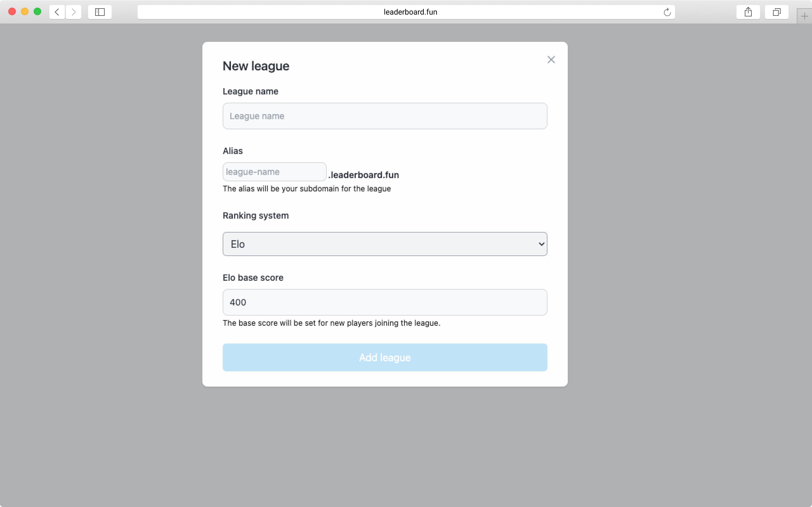Click the yellow minimize window button
The height and width of the screenshot is (507, 812).
point(25,12)
